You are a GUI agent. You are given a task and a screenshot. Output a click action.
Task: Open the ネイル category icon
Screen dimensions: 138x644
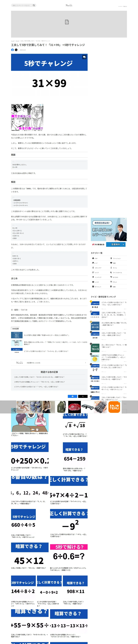pos(111,267)
